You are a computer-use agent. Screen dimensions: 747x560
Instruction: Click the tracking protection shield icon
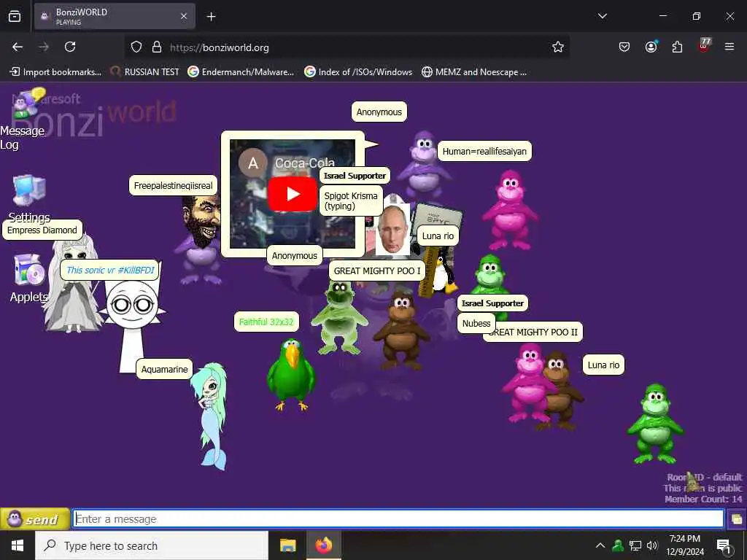136,47
